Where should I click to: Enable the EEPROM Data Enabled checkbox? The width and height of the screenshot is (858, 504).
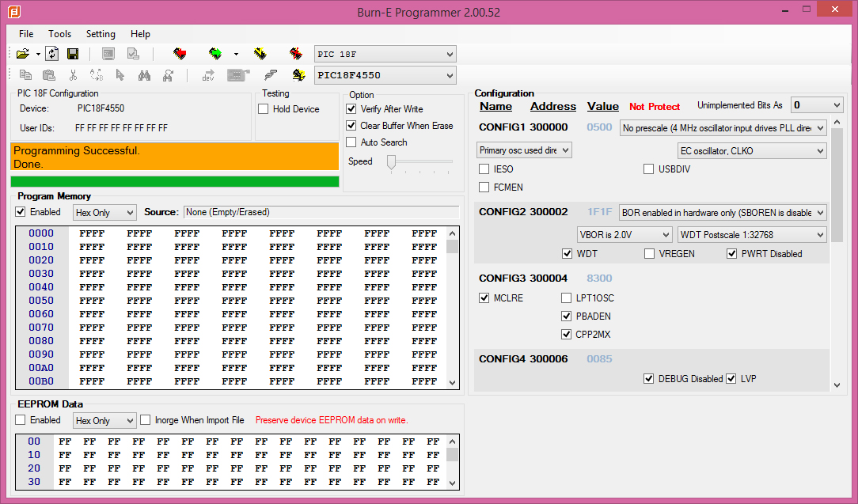[x=21, y=419]
